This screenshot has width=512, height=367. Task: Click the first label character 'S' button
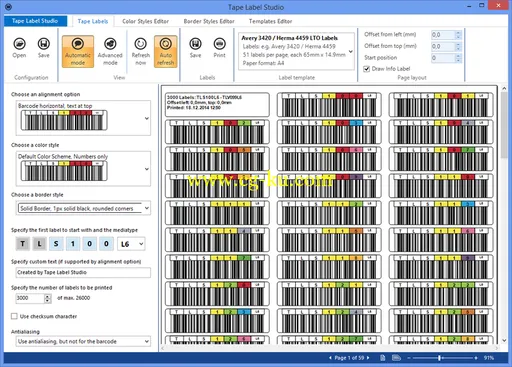56,244
